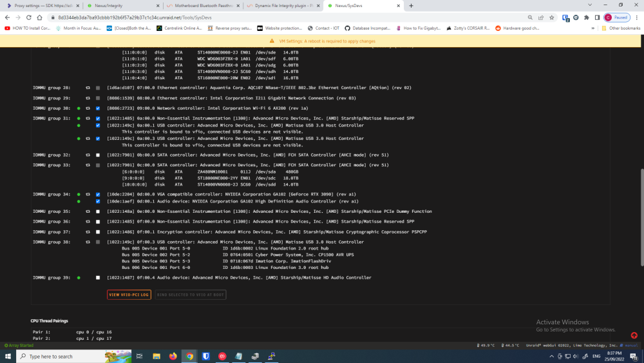644x363 pixels.
Task: Click the red back-to-top arrow icon
Action: click(634, 335)
